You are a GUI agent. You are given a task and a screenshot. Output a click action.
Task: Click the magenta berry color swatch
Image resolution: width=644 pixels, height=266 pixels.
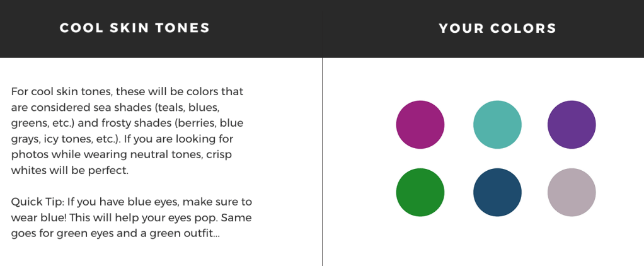[420, 125]
